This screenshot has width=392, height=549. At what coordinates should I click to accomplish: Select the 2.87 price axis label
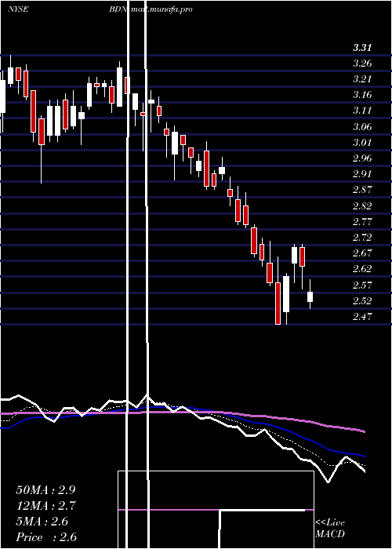pyautogui.click(x=362, y=190)
